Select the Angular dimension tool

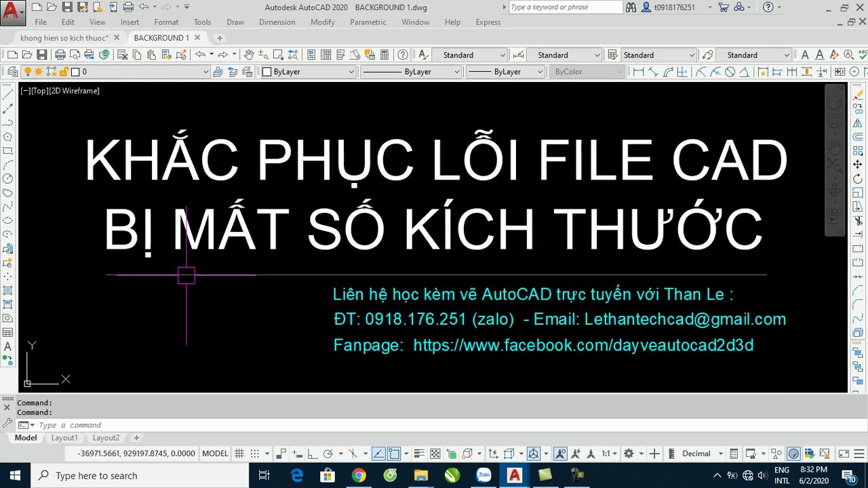coord(745,72)
